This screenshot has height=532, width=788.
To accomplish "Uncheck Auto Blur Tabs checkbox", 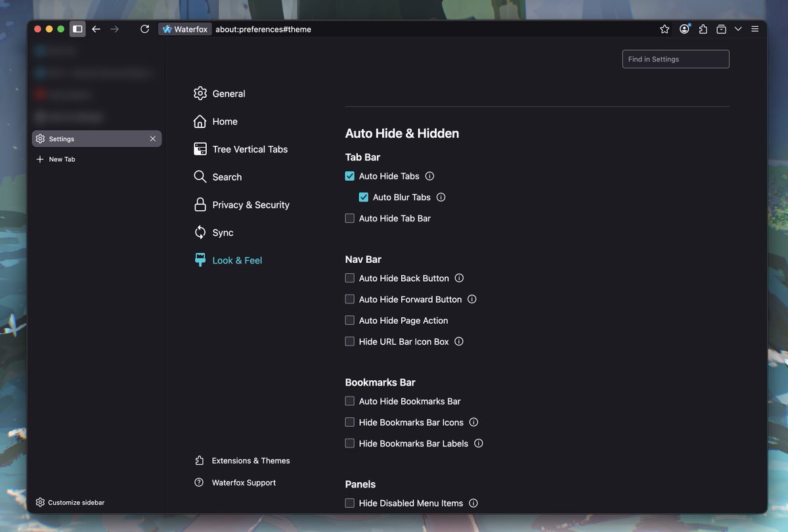I will (364, 197).
